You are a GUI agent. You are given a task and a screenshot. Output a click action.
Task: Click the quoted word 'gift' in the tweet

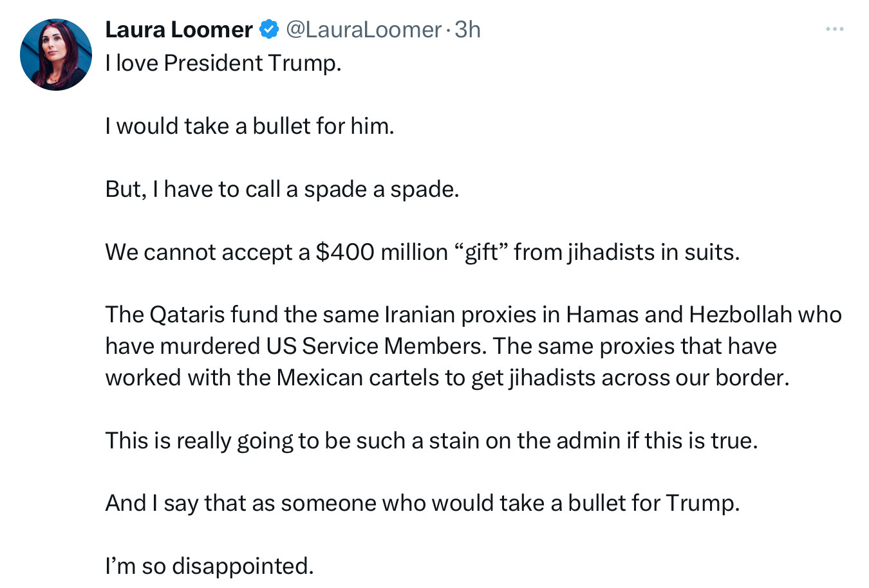481,252
